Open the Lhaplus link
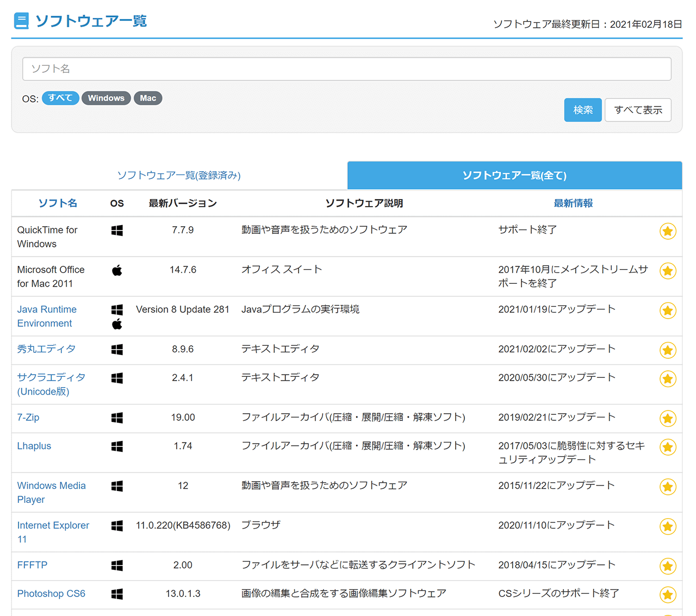This screenshot has height=616, width=696. (x=34, y=446)
